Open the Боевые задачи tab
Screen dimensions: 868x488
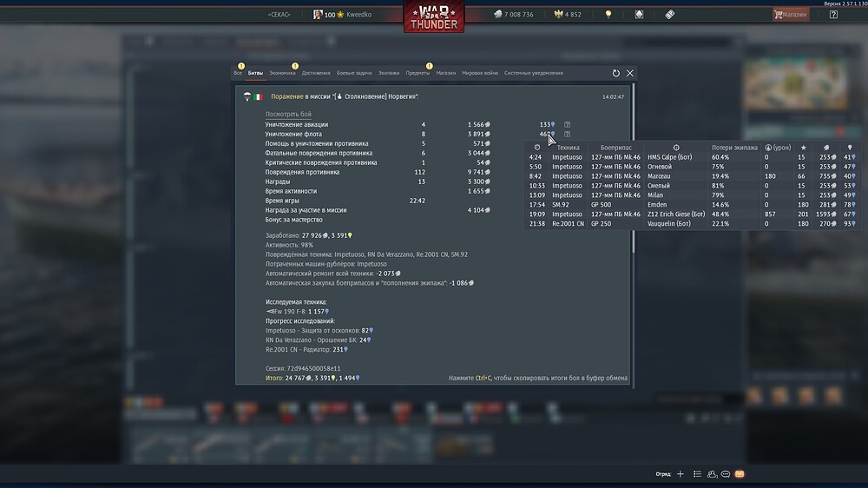tap(354, 73)
